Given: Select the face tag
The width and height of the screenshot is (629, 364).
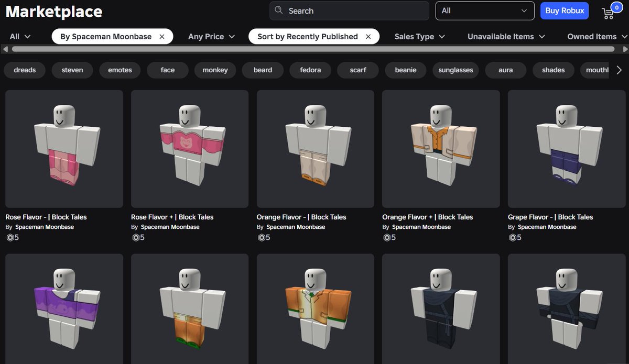Looking at the screenshot, I should point(168,70).
